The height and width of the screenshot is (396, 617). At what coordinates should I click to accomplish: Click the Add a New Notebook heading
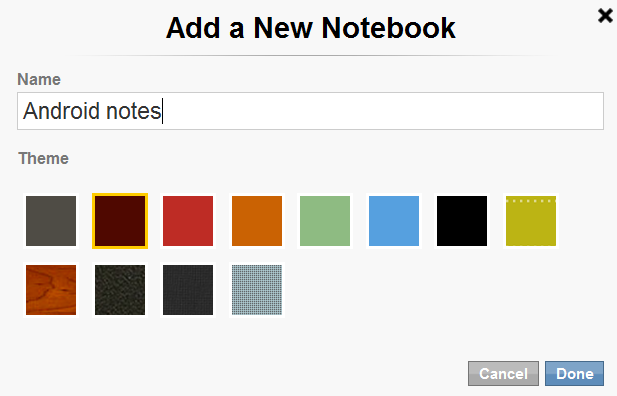click(x=310, y=28)
